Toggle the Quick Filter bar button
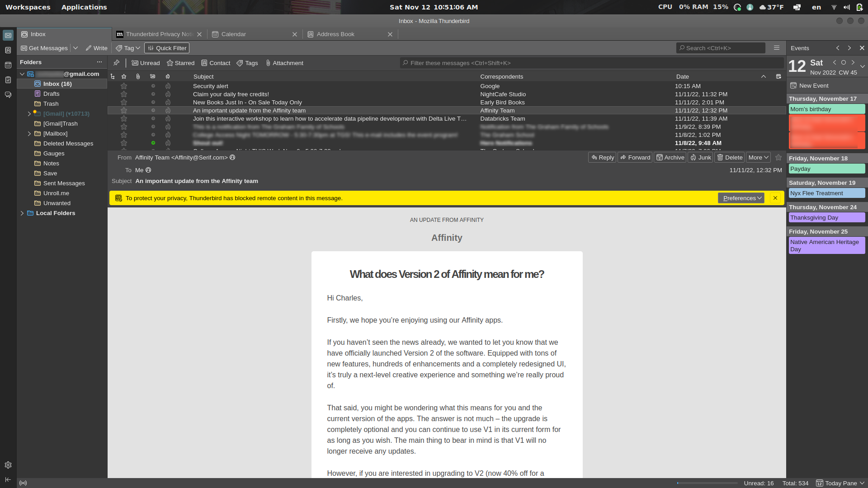 coord(167,48)
